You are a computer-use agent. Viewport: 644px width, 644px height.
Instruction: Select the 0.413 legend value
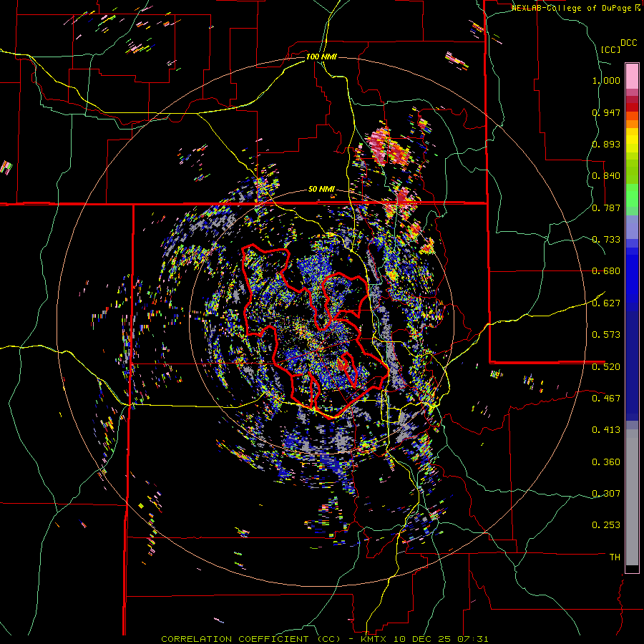[606, 430]
